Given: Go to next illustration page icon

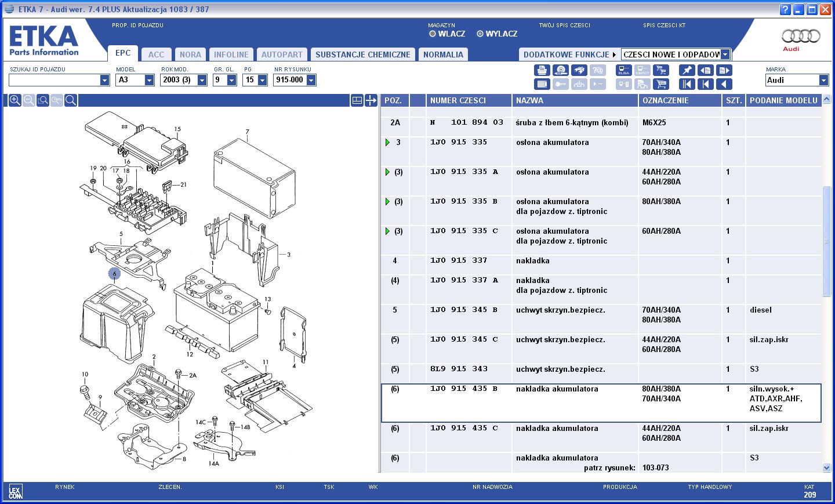Looking at the screenshot, I should coord(724,70).
